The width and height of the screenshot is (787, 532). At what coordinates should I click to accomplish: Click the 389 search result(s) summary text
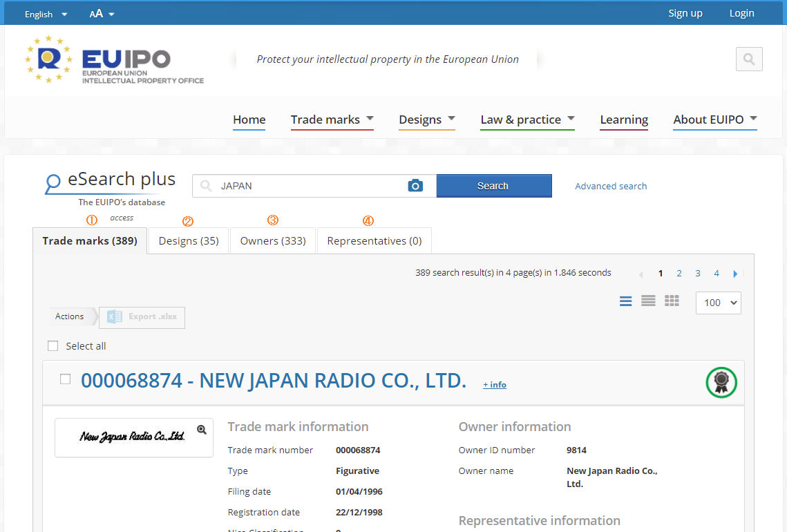(513, 272)
